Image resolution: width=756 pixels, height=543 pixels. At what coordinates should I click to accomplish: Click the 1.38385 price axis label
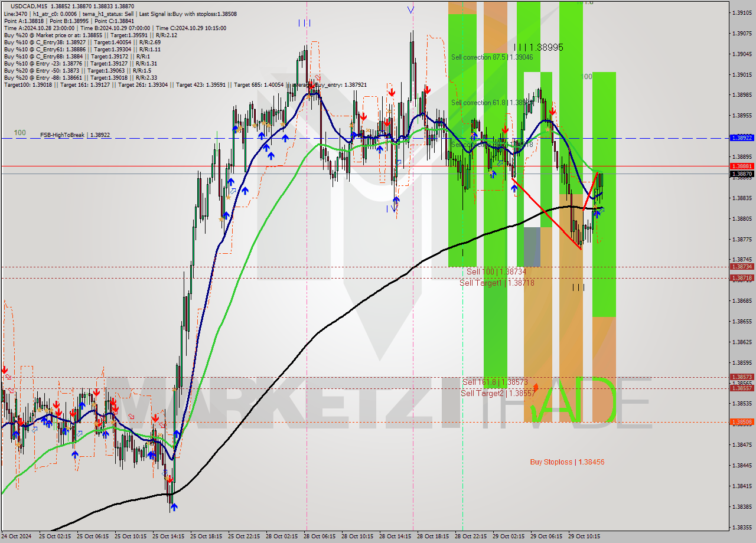[x=742, y=506]
